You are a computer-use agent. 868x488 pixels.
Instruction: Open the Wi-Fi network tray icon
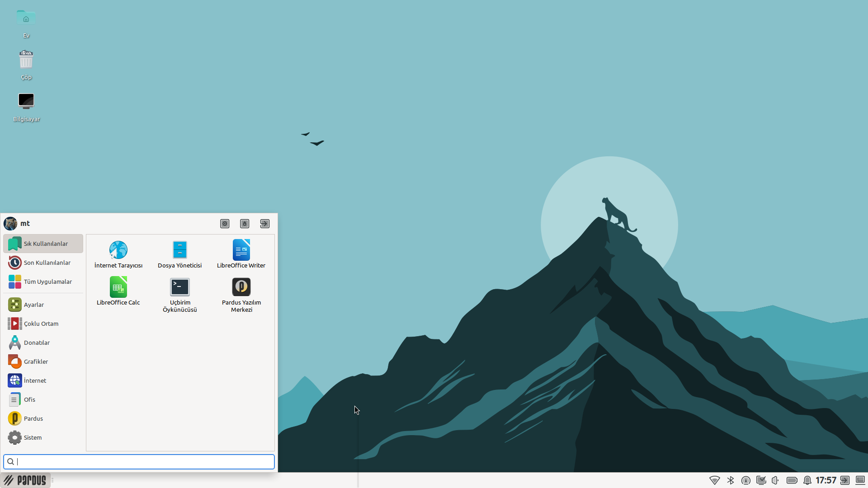(714, 480)
